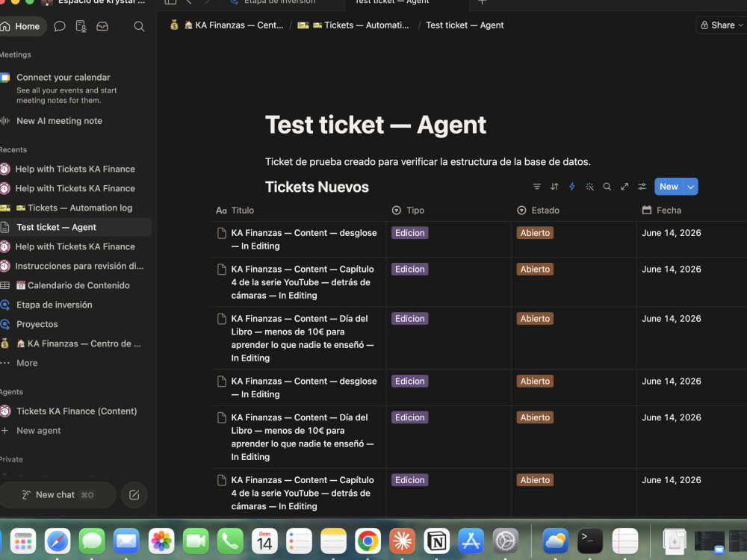Image resolution: width=747 pixels, height=560 pixels.
Task: Open Photos from the Dock
Action: pos(161,541)
